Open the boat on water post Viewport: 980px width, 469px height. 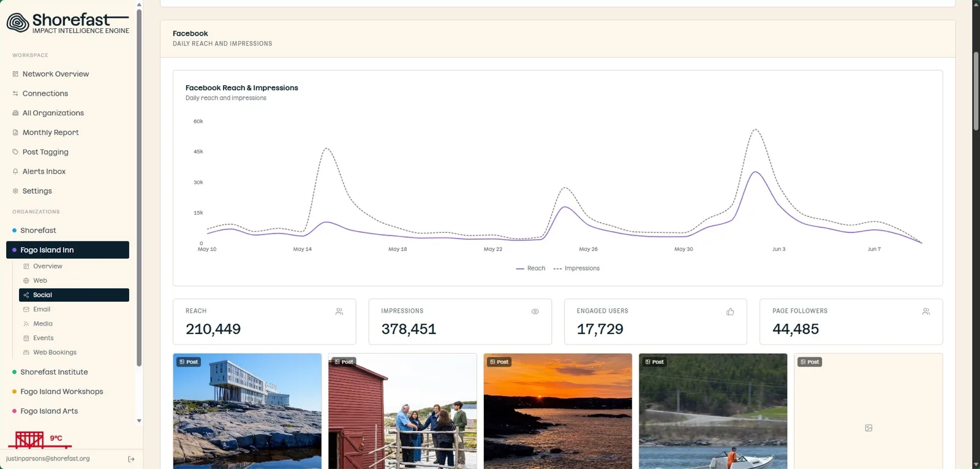coord(713,411)
